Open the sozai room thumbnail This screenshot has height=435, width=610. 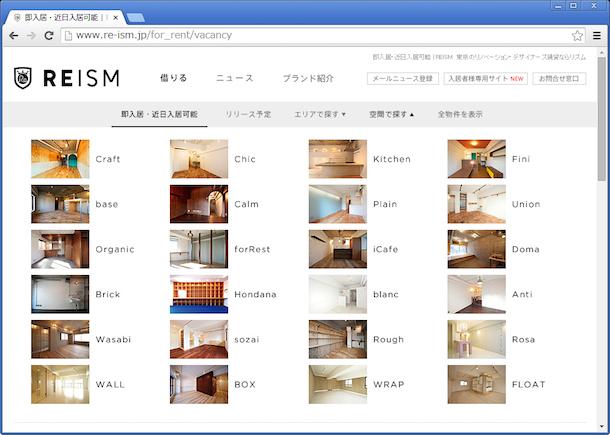(199, 339)
